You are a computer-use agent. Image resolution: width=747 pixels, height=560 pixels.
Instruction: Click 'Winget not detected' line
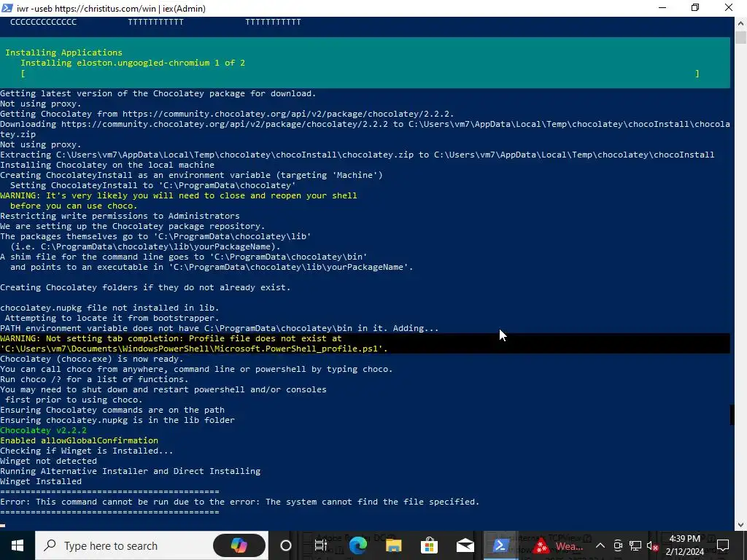(49, 461)
